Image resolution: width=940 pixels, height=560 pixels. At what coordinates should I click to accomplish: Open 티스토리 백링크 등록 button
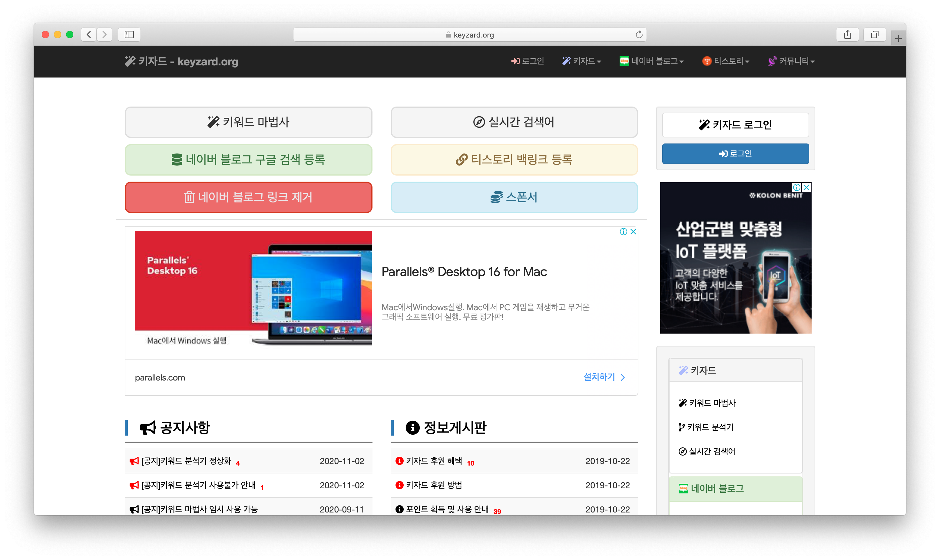[x=514, y=160]
